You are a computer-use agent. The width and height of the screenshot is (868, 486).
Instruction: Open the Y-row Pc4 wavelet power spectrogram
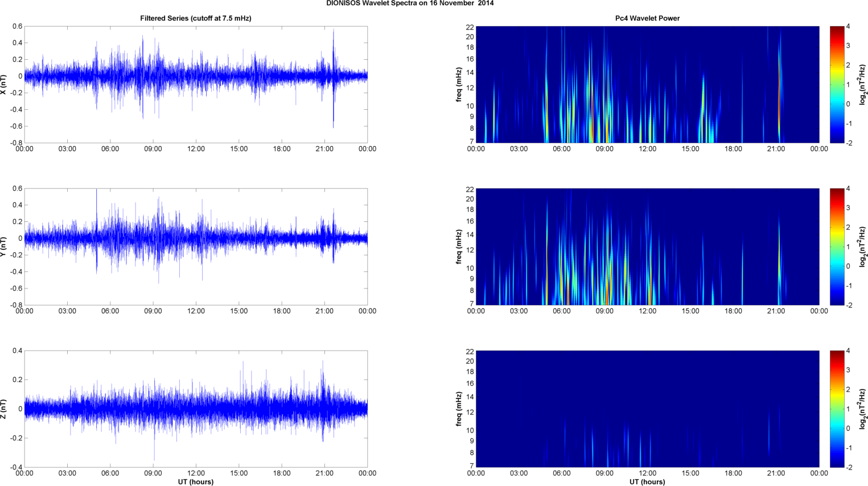pyautogui.click(x=647, y=246)
